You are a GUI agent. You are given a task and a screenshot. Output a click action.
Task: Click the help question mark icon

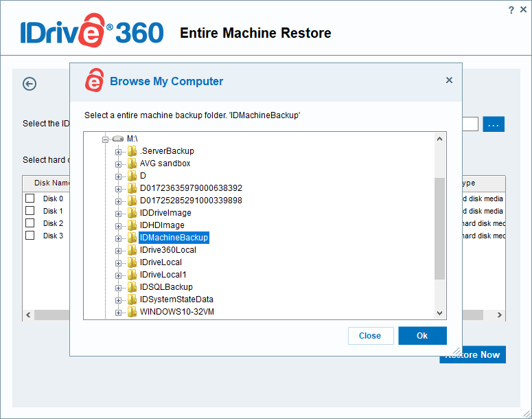click(511, 10)
